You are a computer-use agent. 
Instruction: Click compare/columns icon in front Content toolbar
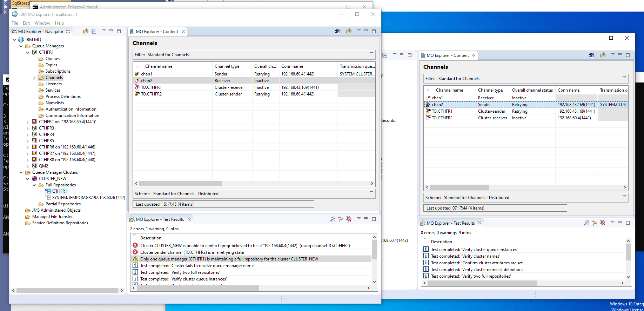[x=337, y=31]
